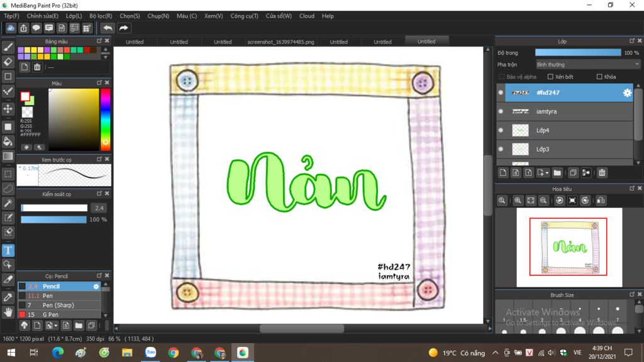The height and width of the screenshot is (362, 644).
Task: Open the Bộ lọc(R) filter menu
Action: point(101,16)
